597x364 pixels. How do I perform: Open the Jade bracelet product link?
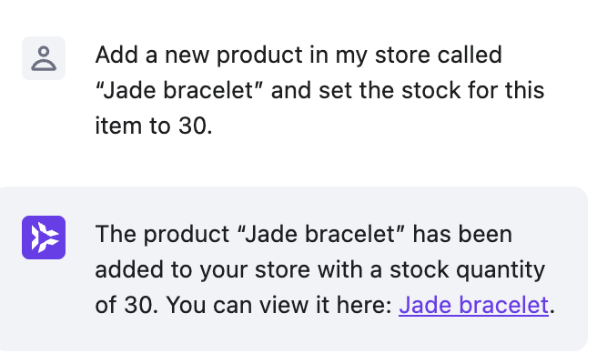473,305
